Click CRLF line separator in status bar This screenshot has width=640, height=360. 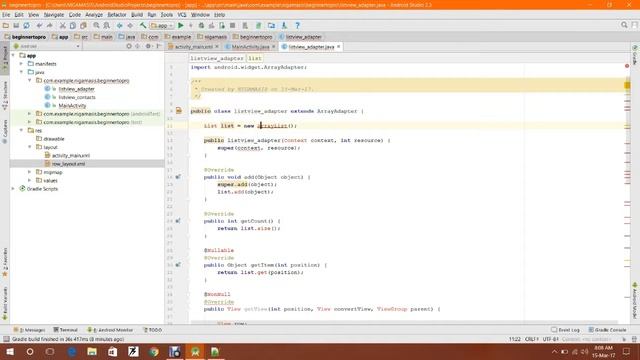531,339
